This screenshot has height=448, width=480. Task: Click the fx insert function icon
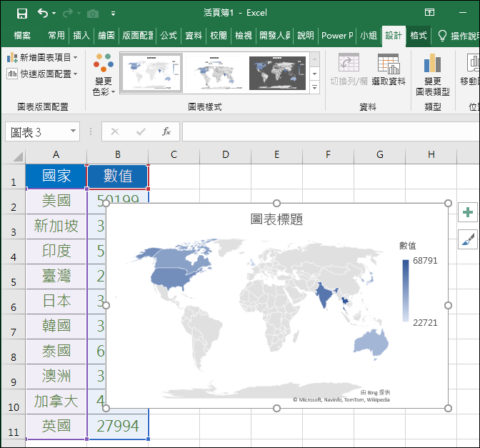tap(166, 132)
